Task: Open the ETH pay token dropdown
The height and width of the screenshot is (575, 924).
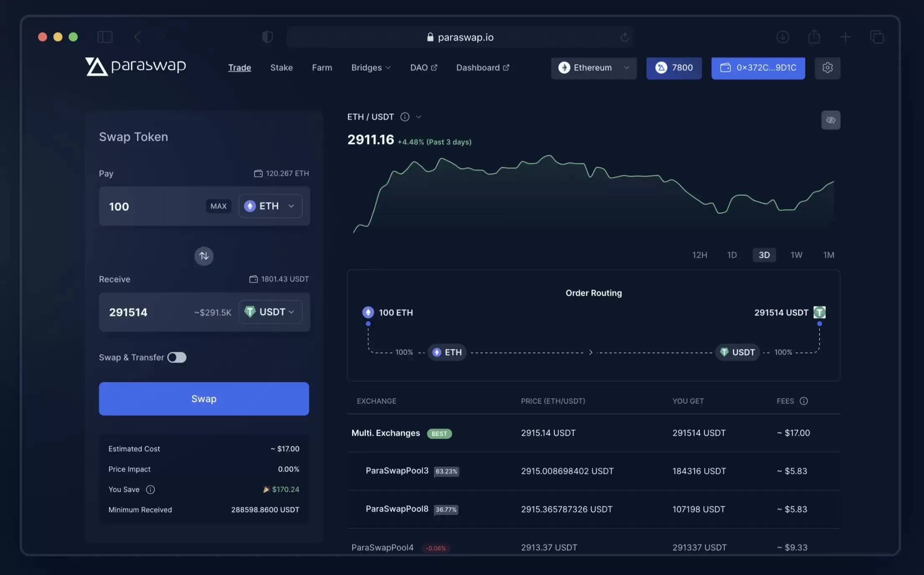Action: (x=270, y=206)
